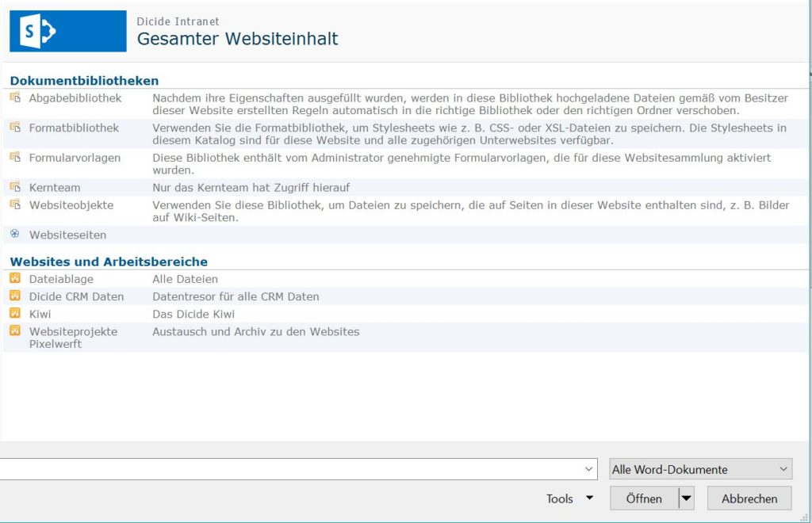This screenshot has width=812, height=523.
Task: Click the icon beside Websiteprojekte Pixelwerft
Action: tap(15, 331)
